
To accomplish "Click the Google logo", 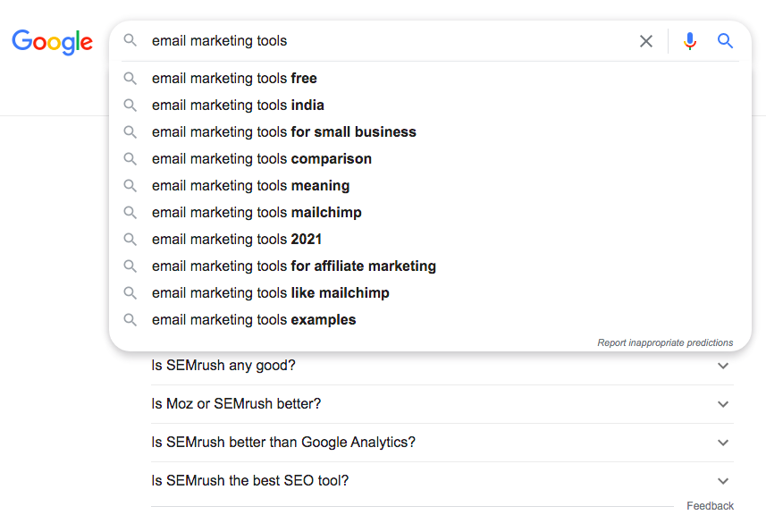I will (52, 42).
